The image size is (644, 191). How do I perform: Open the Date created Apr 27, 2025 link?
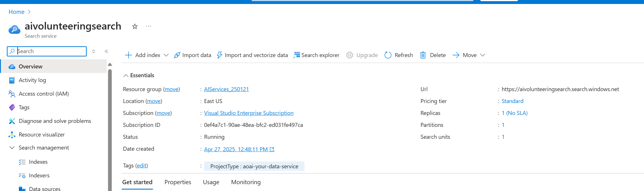(236, 149)
